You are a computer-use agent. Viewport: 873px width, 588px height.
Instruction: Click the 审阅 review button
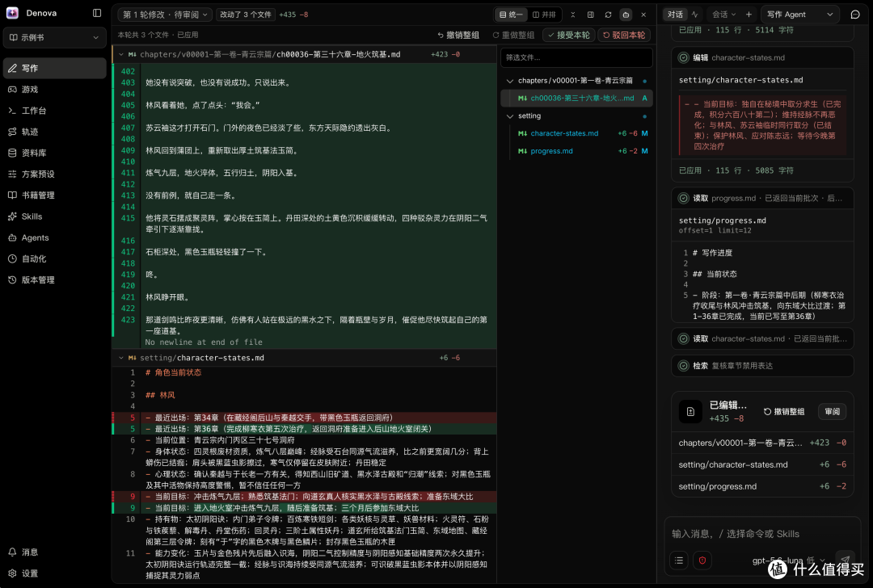point(833,412)
